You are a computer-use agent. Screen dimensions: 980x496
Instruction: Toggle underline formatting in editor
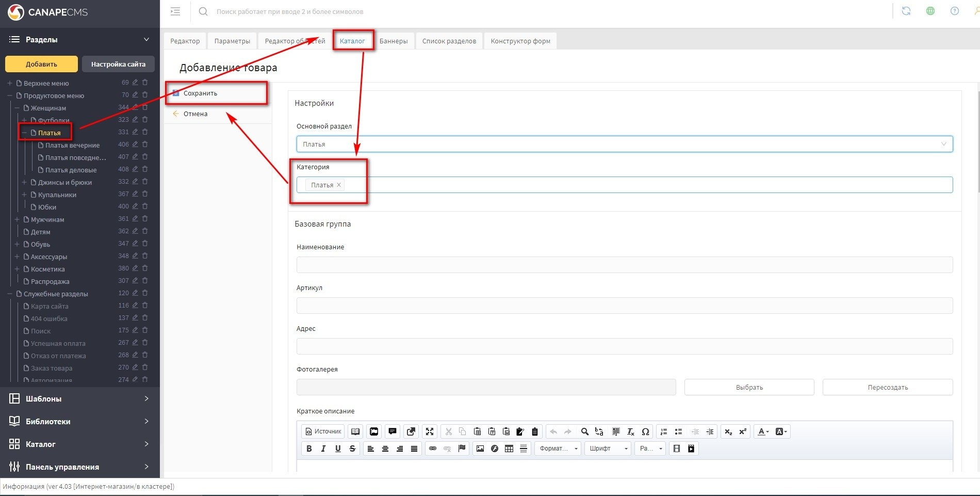338,449
